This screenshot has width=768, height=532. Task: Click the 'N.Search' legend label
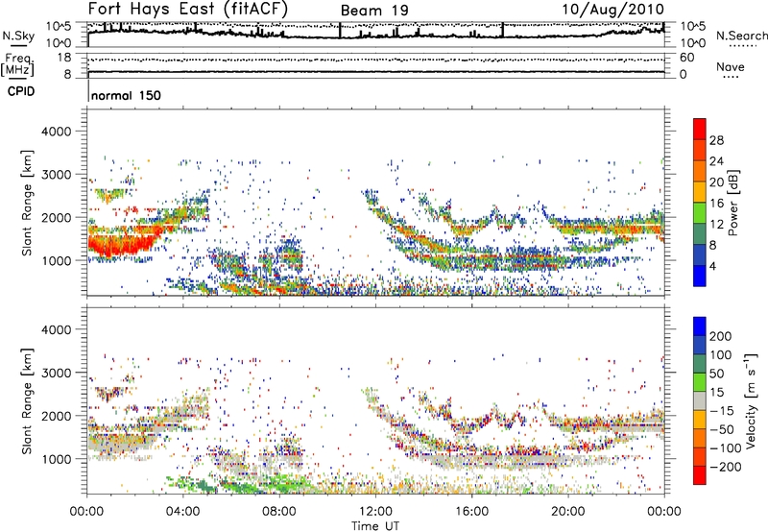(741, 36)
